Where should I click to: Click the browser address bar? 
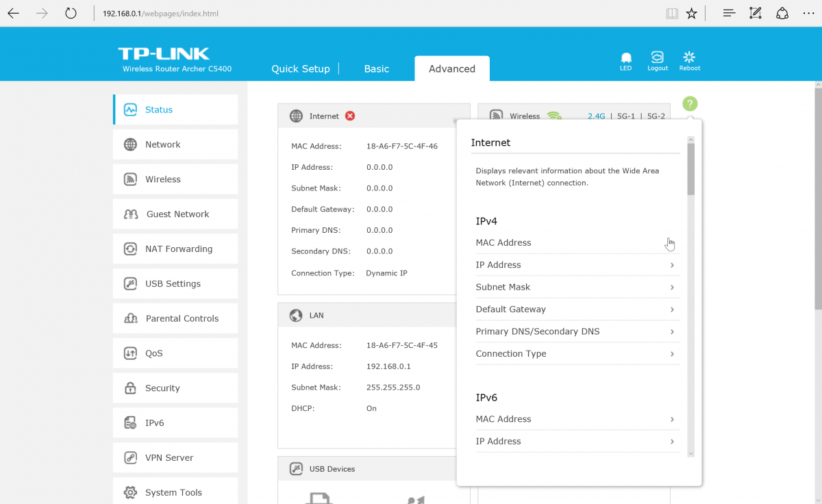click(x=377, y=14)
